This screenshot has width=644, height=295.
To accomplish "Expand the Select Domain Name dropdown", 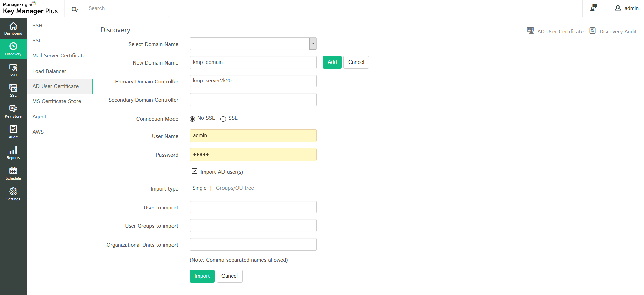I will [313, 44].
